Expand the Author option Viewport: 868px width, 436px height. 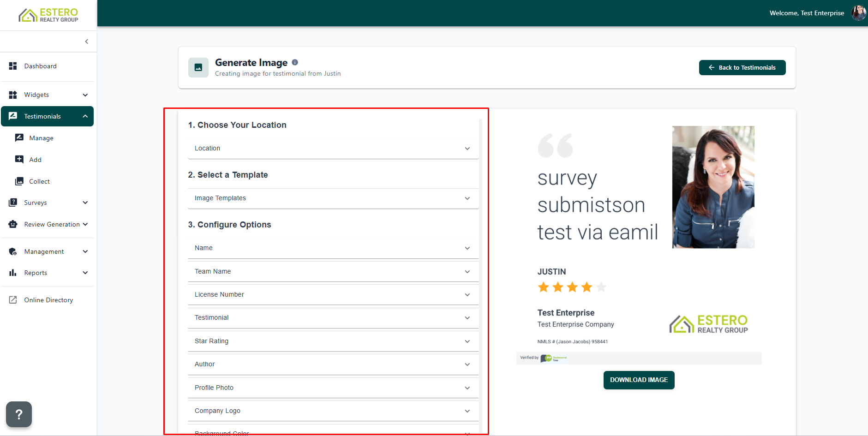pyautogui.click(x=333, y=364)
